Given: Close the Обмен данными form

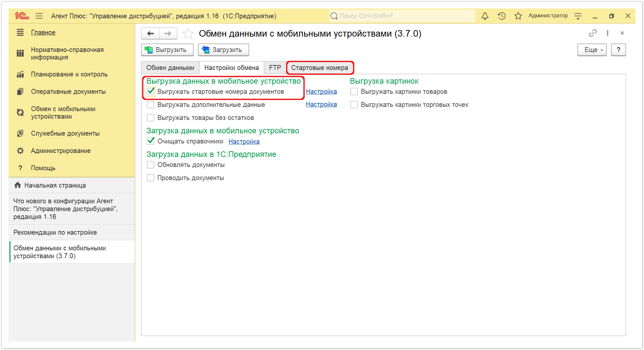Looking at the screenshot, I should point(622,33).
